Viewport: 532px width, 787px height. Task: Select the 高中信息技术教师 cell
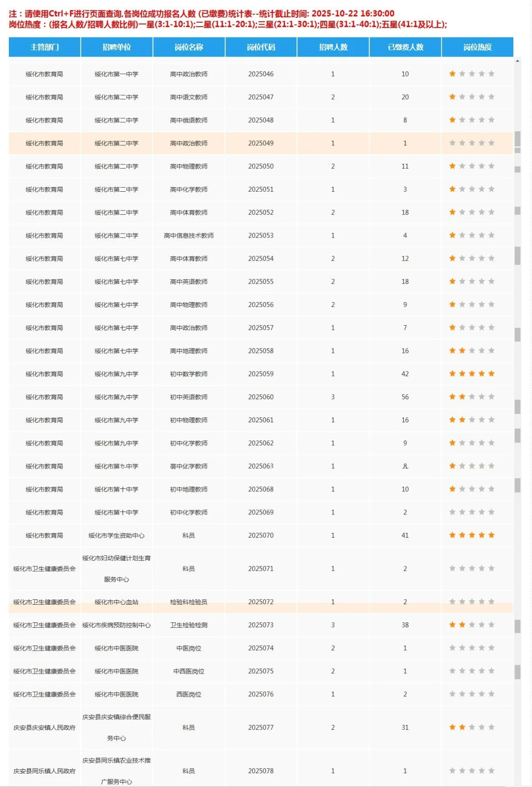click(x=189, y=236)
